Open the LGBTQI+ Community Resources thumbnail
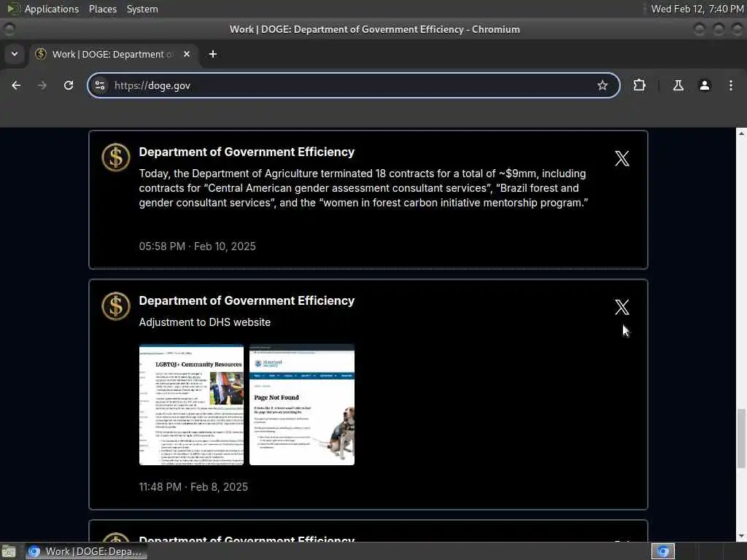 [191, 405]
